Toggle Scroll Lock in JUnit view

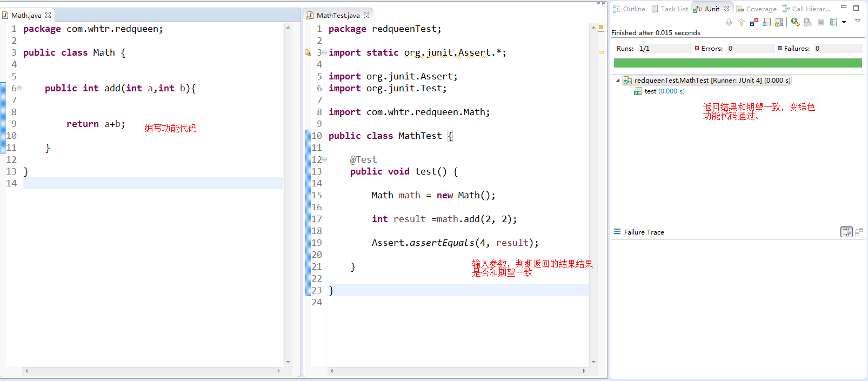click(779, 22)
